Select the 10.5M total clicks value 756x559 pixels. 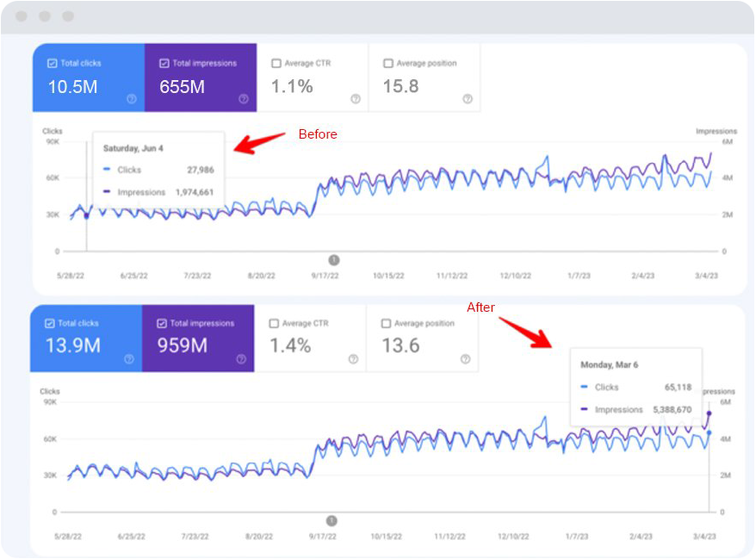(x=73, y=86)
